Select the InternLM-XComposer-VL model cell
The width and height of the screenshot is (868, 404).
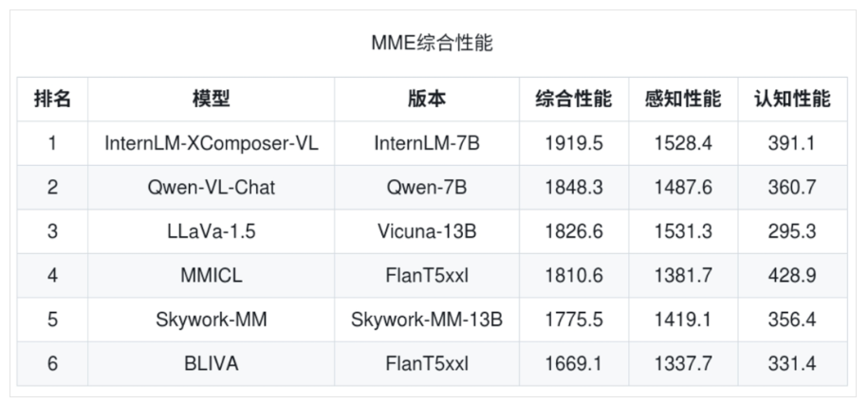[x=211, y=143]
